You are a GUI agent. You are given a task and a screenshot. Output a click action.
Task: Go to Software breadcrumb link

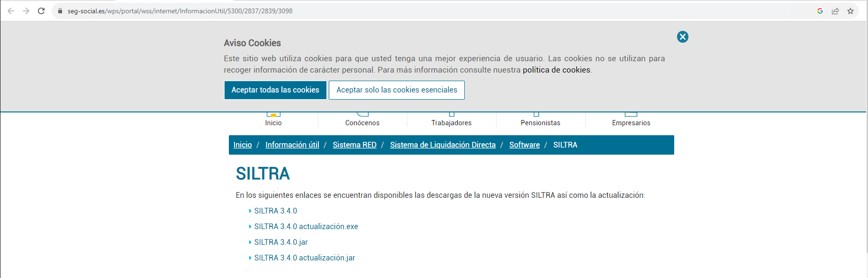point(524,145)
